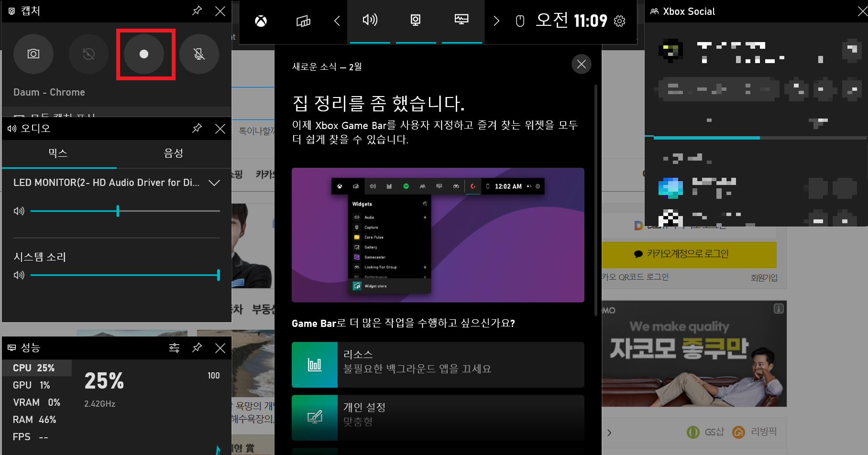
Task: Click the 자코모 sofa advertisement banner
Action: point(694,354)
